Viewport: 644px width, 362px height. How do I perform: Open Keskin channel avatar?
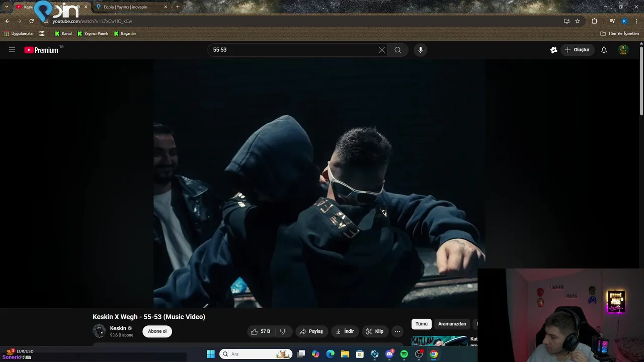99,331
